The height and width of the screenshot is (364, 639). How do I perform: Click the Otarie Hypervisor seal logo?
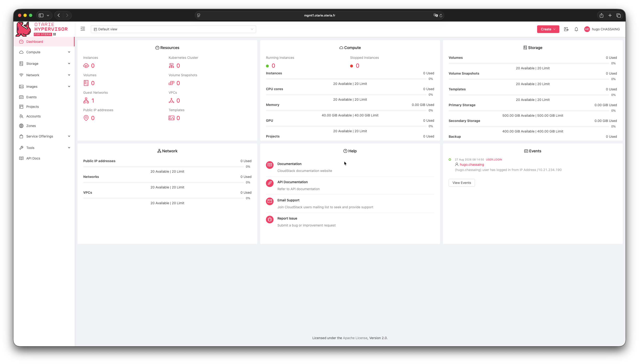point(23,29)
